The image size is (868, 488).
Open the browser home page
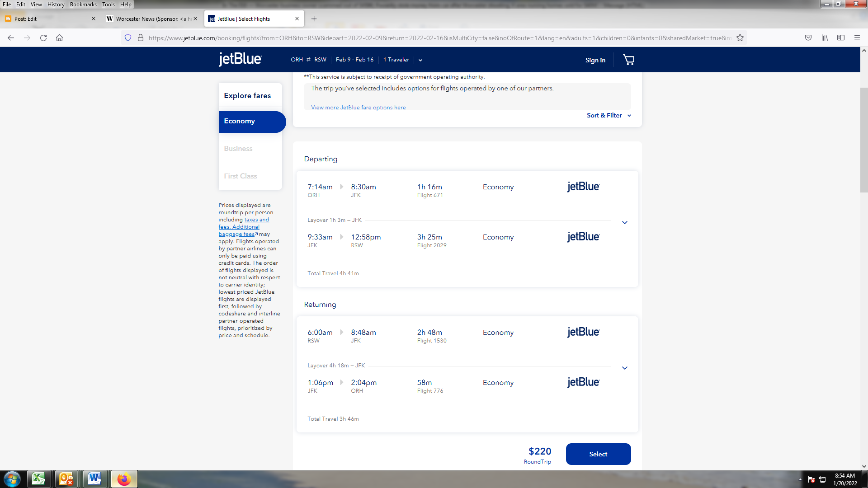coord(59,38)
